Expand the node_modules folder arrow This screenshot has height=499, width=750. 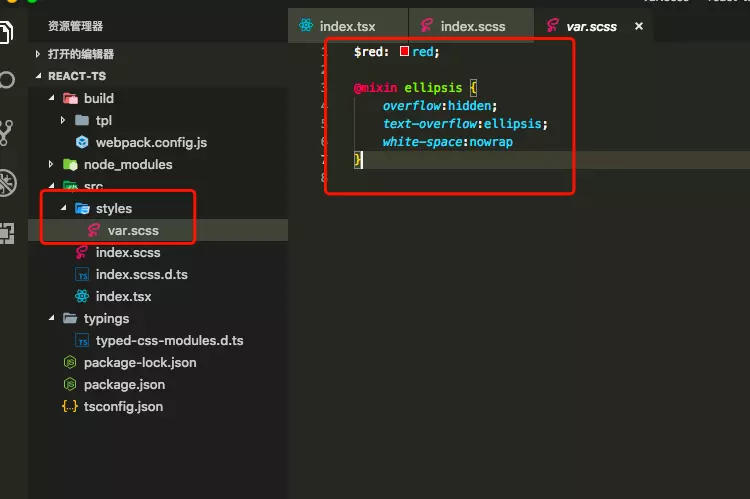pyautogui.click(x=51, y=165)
